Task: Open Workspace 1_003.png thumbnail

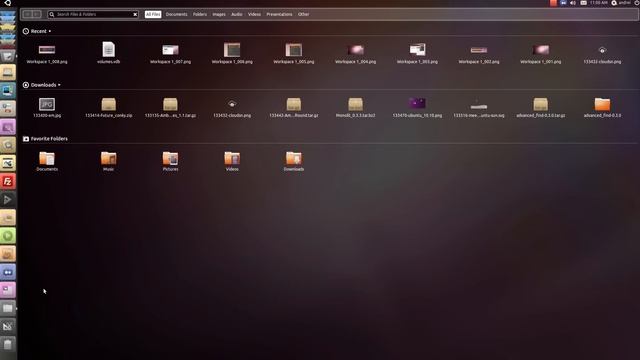Action: [417, 50]
